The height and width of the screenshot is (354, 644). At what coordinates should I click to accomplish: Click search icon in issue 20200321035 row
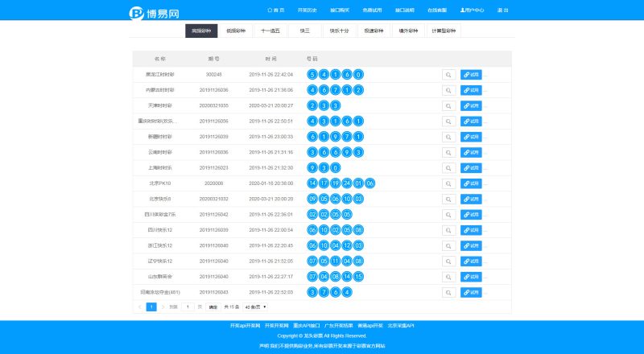click(448, 106)
